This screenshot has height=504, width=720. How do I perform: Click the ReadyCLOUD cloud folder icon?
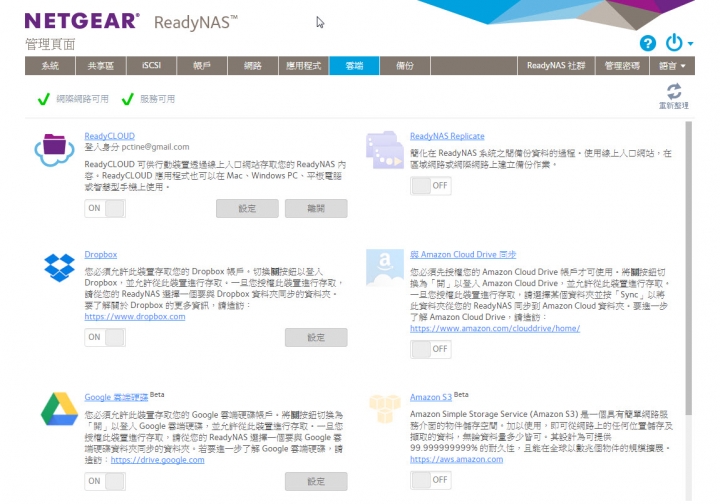pyautogui.click(x=55, y=150)
